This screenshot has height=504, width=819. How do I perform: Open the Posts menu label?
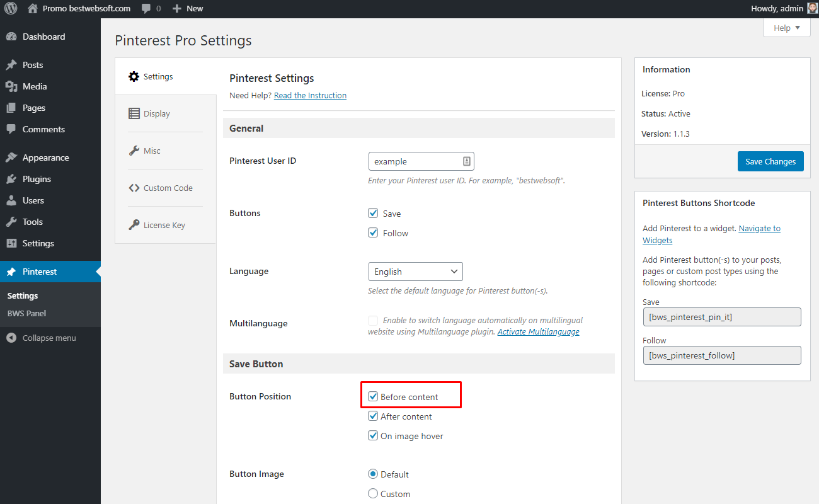(33, 65)
